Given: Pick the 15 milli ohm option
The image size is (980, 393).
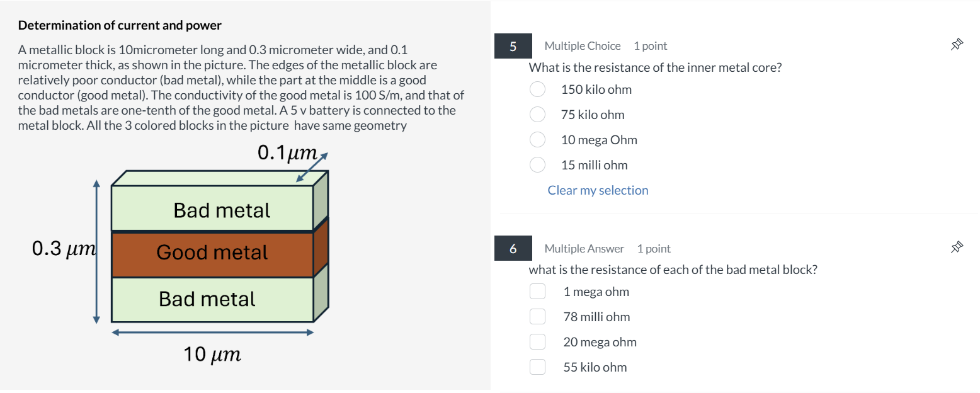Looking at the screenshot, I should (537, 164).
